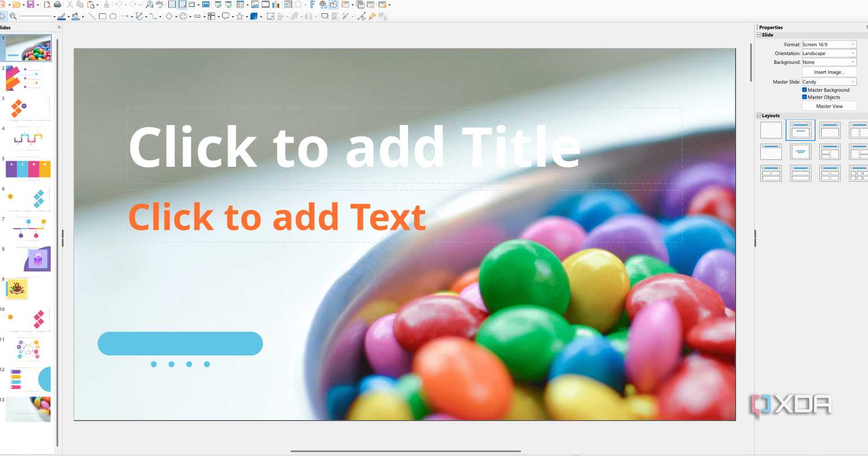Collapse the Layouts section
The width and height of the screenshot is (868, 456).
tap(759, 116)
